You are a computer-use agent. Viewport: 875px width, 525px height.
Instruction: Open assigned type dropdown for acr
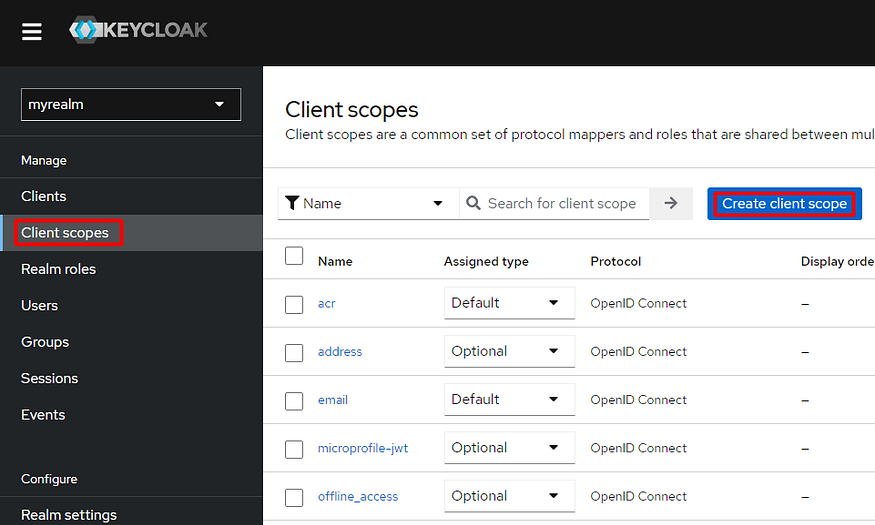[509, 303]
